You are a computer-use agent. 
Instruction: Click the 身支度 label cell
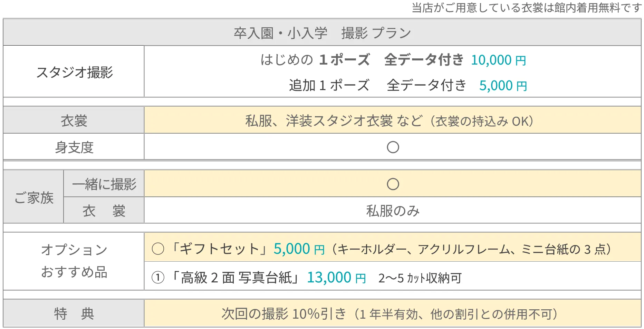74,147
